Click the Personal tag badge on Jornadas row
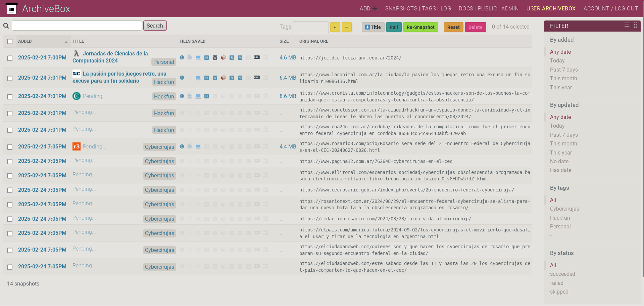The image size is (644, 306). [x=163, y=62]
